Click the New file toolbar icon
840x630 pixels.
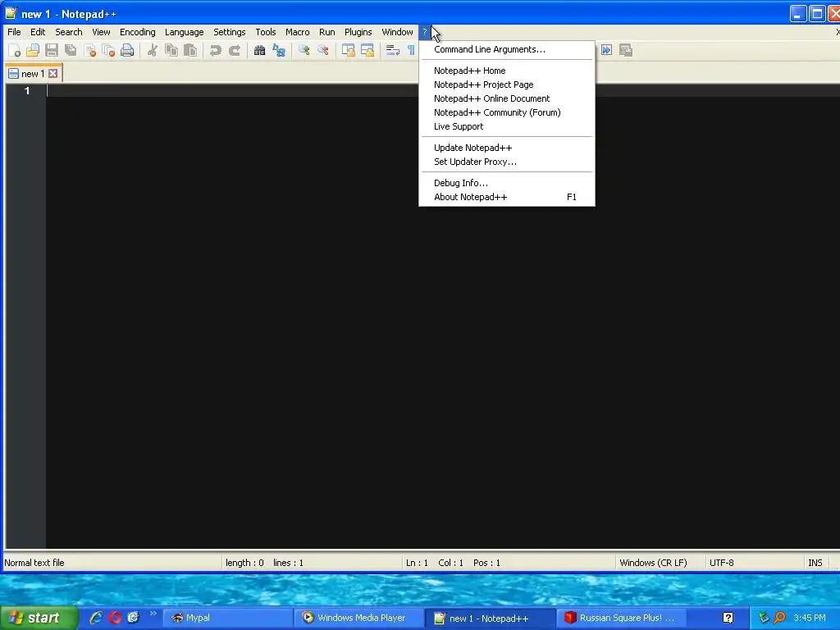click(x=15, y=50)
